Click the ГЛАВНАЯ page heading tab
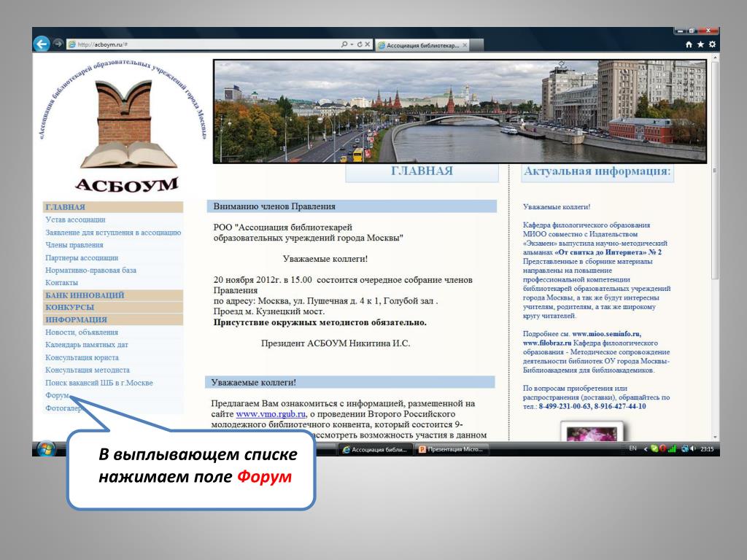 pyautogui.click(x=422, y=171)
